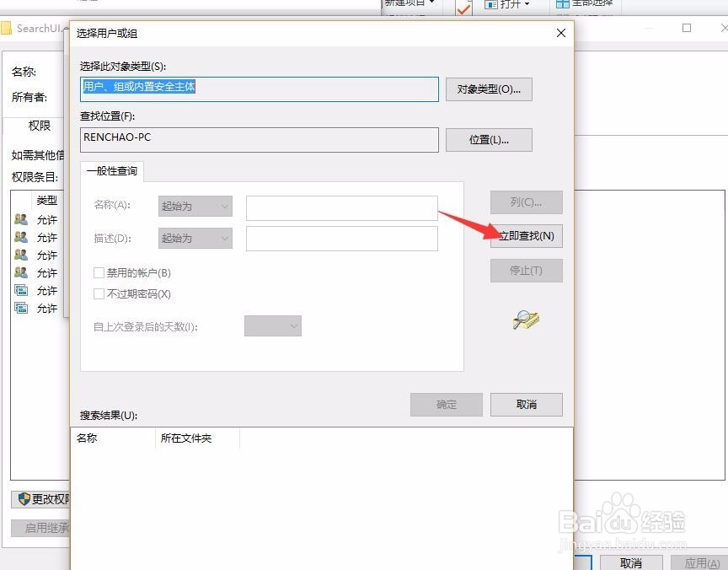The width and height of the screenshot is (728, 570).
Task: Click the 确定 confirm button in dialog
Action: point(447,405)
